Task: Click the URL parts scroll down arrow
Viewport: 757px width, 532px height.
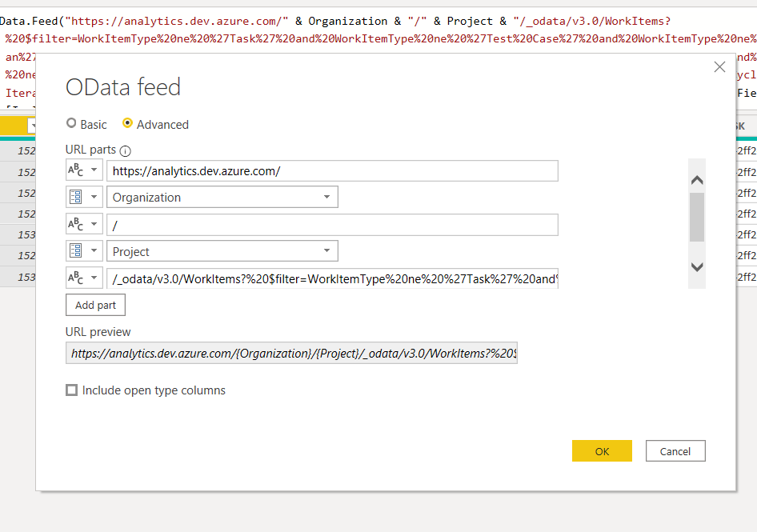Action: (x=697, y=267)
